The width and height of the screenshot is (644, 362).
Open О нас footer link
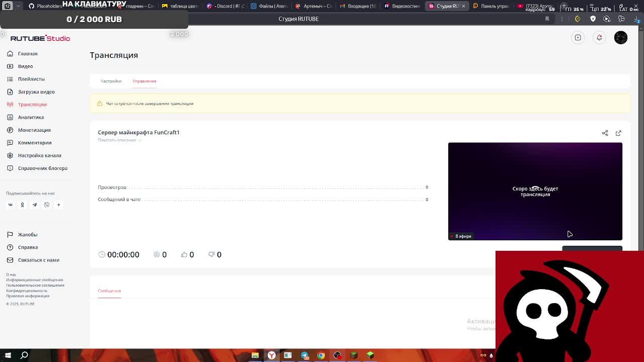(x=11, y=275)
